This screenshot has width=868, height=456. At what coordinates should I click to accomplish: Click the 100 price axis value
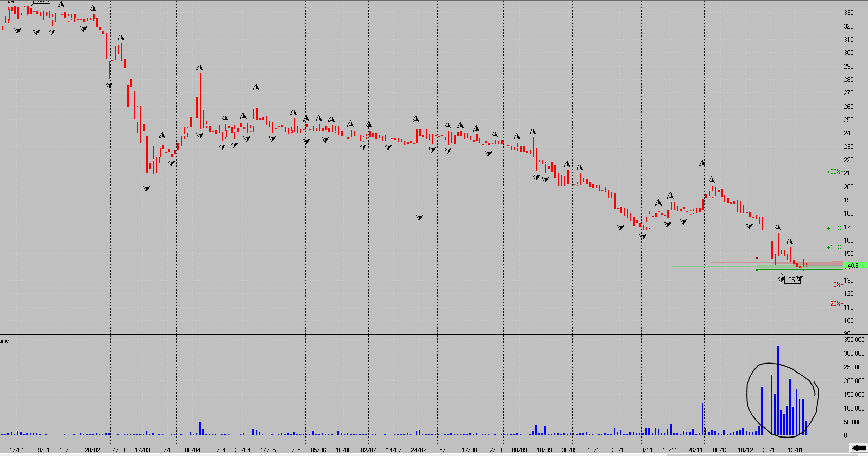pyautogui.click(x=848, y=321)
